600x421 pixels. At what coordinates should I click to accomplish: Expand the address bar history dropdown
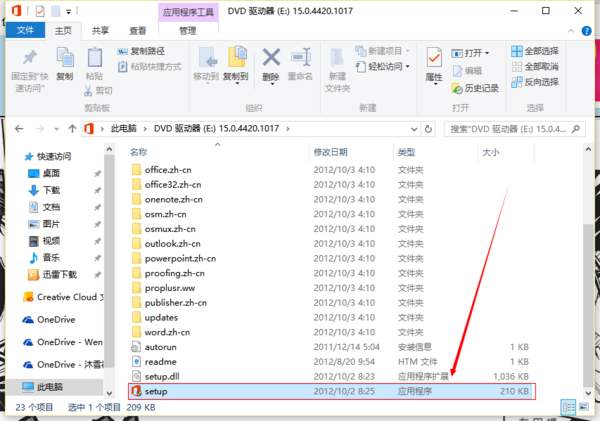coord(414,129)
